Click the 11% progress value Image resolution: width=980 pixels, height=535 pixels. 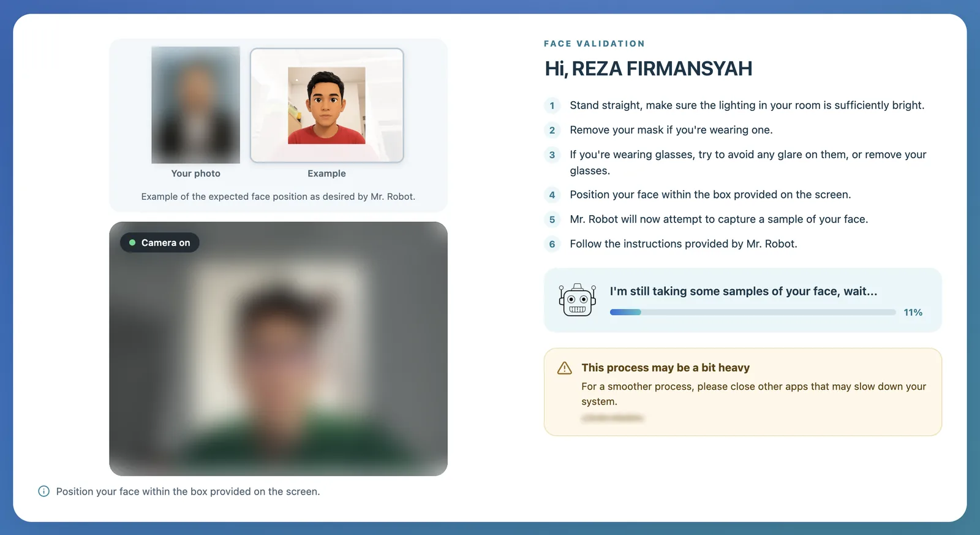pos(913,313)
